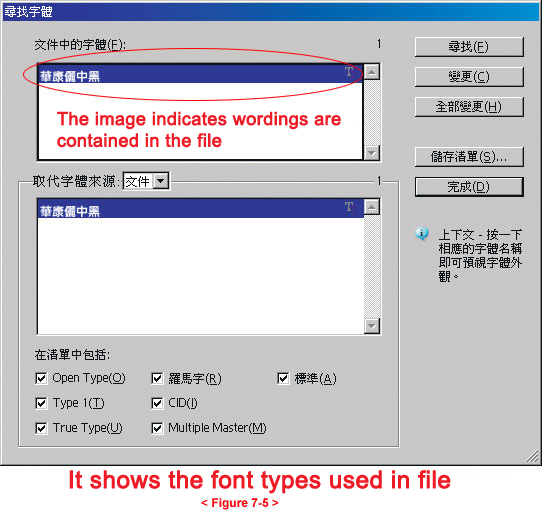Click the 儲存清單(S)... Save List button
The height and width of the screenshot is (520, 542).
pos(469,157)
